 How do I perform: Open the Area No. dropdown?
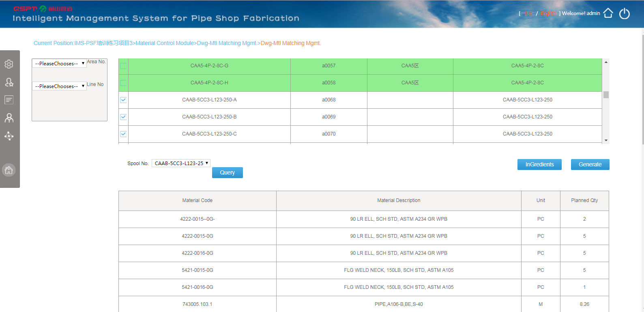[x=59, y=64]
